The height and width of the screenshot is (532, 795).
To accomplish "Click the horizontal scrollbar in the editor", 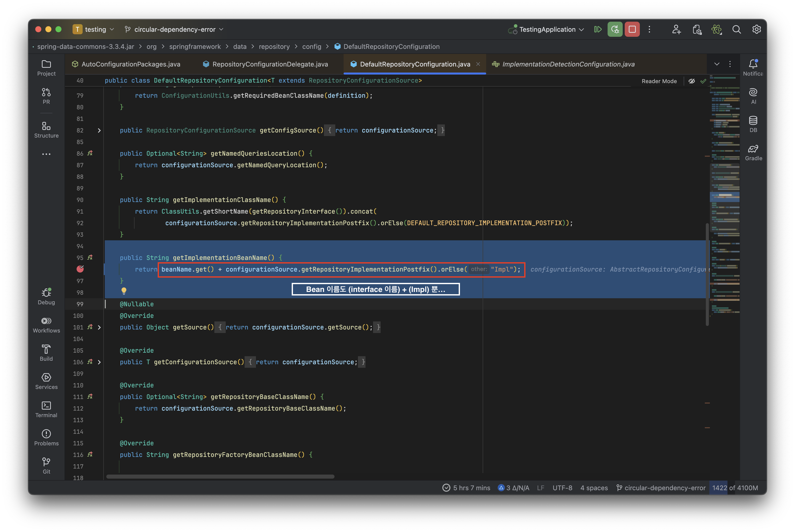I will (220, 476).
